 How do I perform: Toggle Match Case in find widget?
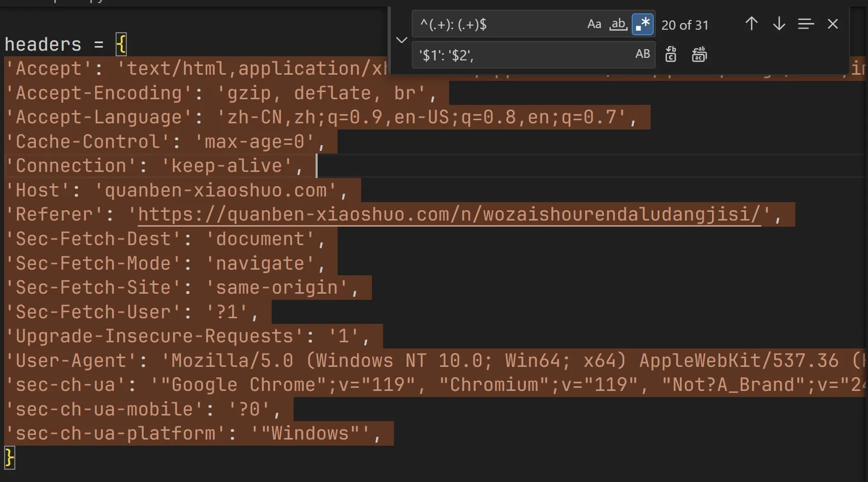point(594,24)
